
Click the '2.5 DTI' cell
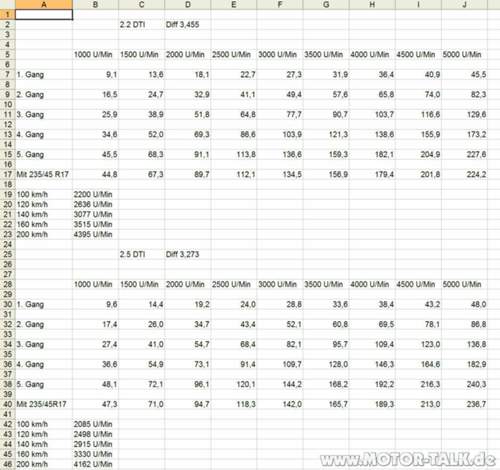(141, 254)
